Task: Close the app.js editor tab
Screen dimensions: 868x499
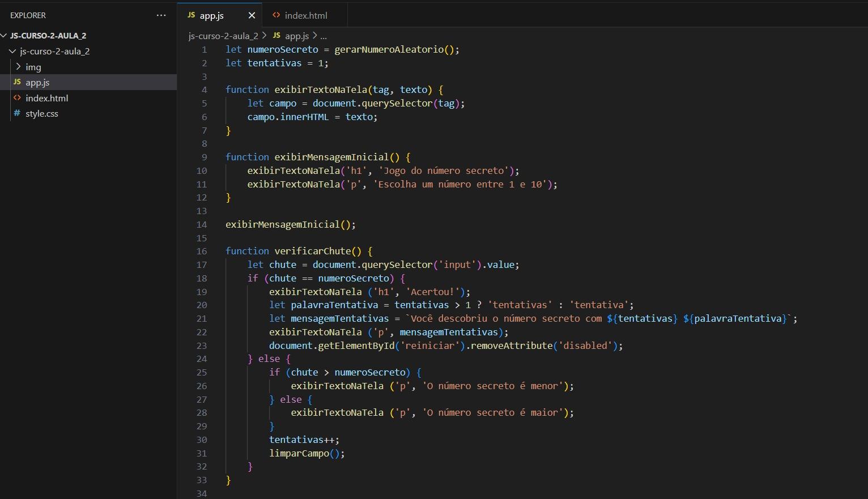Action: [252, 15]
